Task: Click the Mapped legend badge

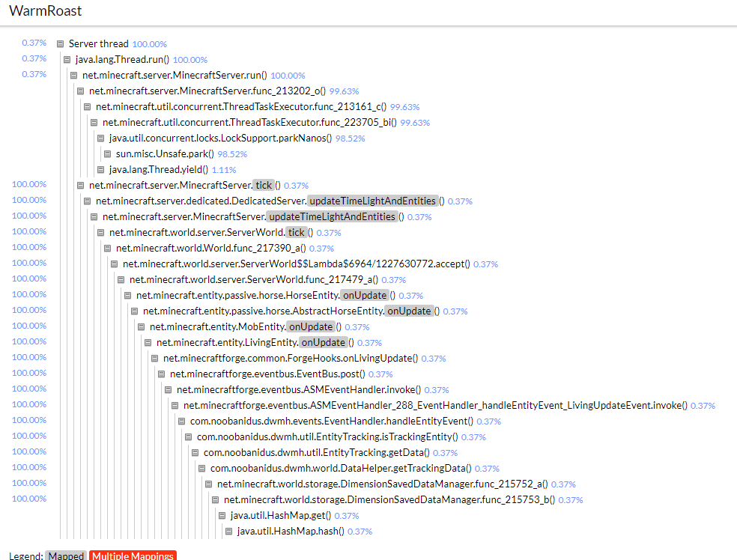Action: pyautogui.click(x=66, y=556)
